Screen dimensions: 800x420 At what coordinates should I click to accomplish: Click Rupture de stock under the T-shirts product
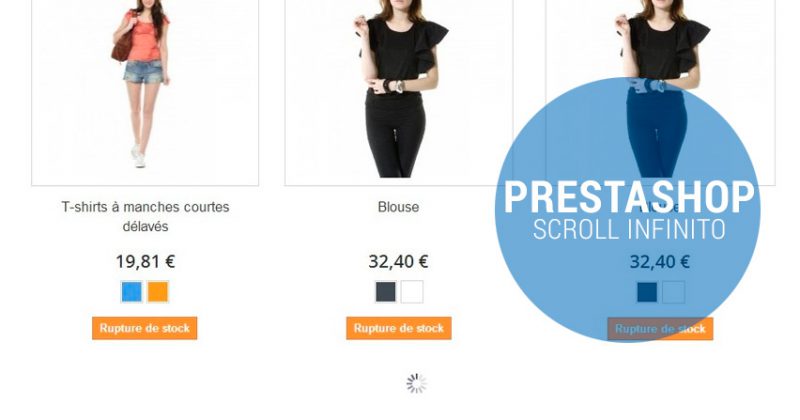click(x=144, y=328)
